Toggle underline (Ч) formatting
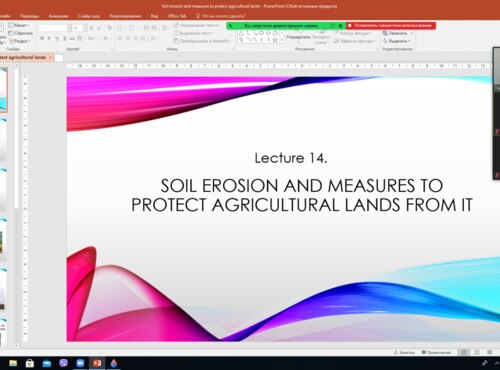This screenshot has height=370, width=500. 57,38
